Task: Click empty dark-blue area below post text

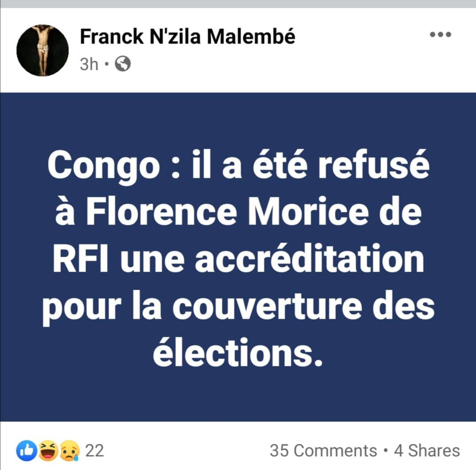Action: click(238, 399)
